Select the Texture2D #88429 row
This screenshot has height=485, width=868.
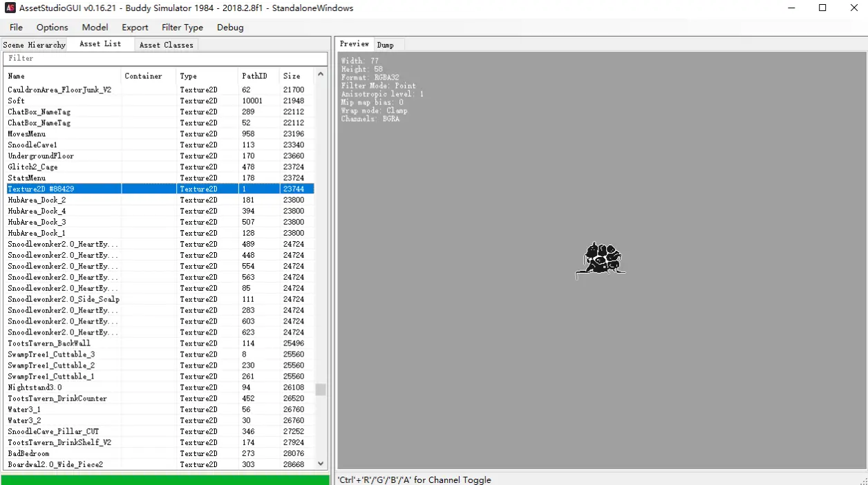click(159, 189)
